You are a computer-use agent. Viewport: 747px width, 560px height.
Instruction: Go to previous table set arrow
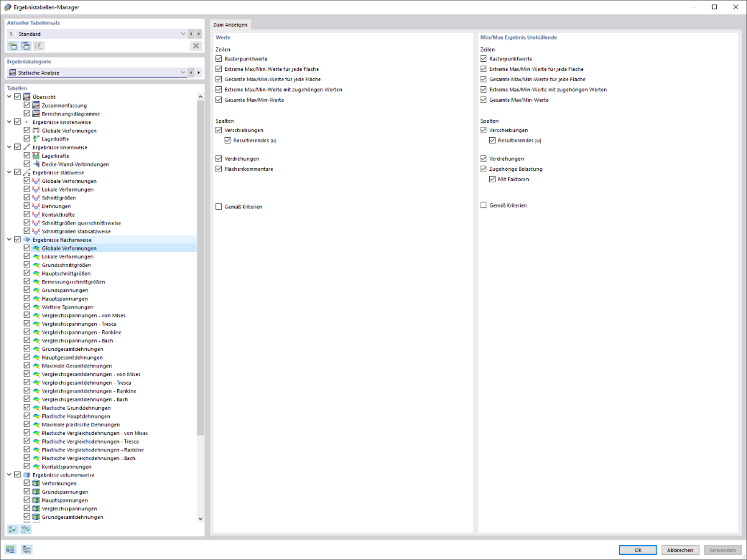point(191,34)
